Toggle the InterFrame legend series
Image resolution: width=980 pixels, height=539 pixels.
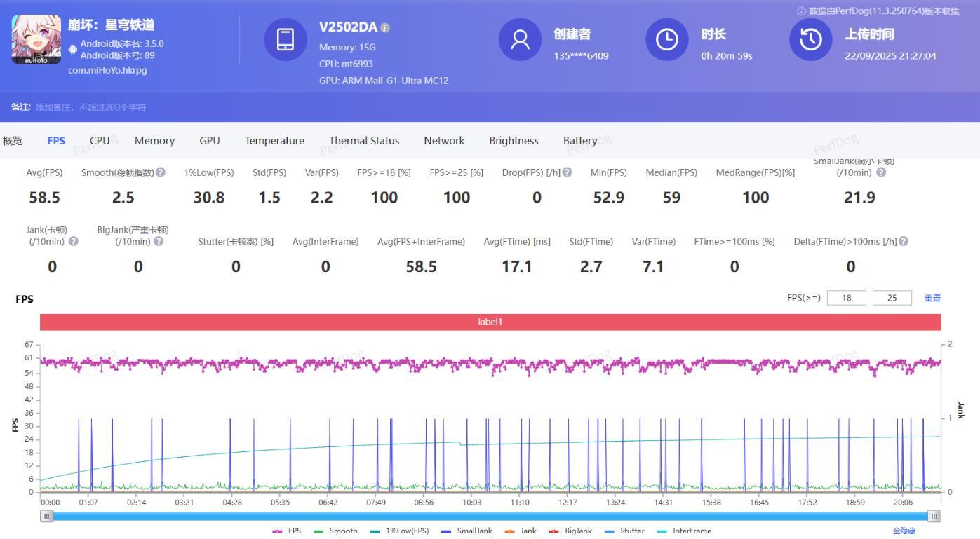[x=684, y=531]
